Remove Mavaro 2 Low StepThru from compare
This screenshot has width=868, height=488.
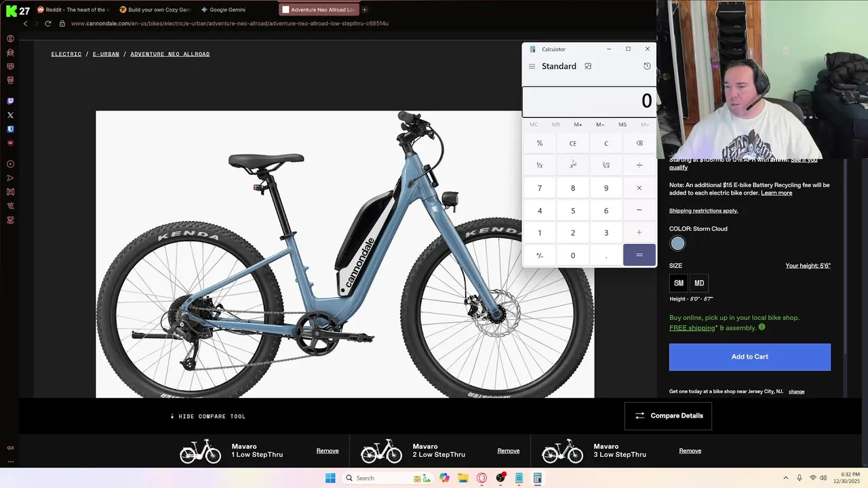tap(509, 451)
